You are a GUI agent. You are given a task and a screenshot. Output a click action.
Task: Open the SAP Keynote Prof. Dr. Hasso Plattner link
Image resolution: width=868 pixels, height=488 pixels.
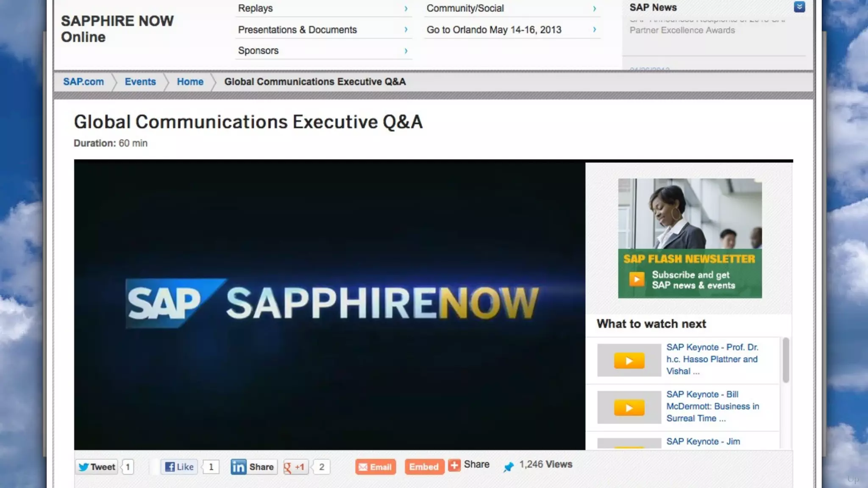(x=712, y=359)
